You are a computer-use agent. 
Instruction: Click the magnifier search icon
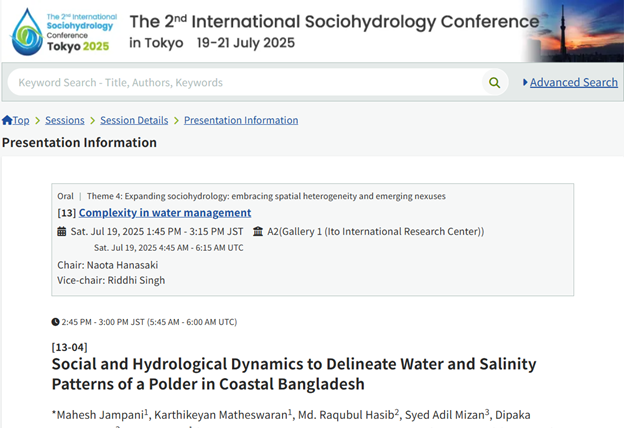[x=493, y=82]
